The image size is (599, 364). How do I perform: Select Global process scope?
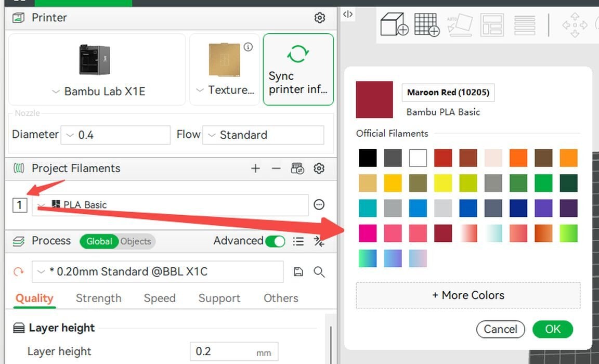pos(99,241)
